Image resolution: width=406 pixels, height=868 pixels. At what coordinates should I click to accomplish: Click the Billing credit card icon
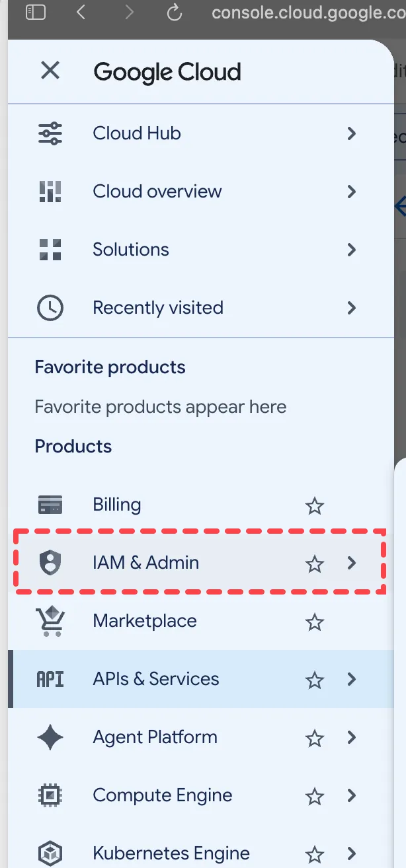click(50, 505)
